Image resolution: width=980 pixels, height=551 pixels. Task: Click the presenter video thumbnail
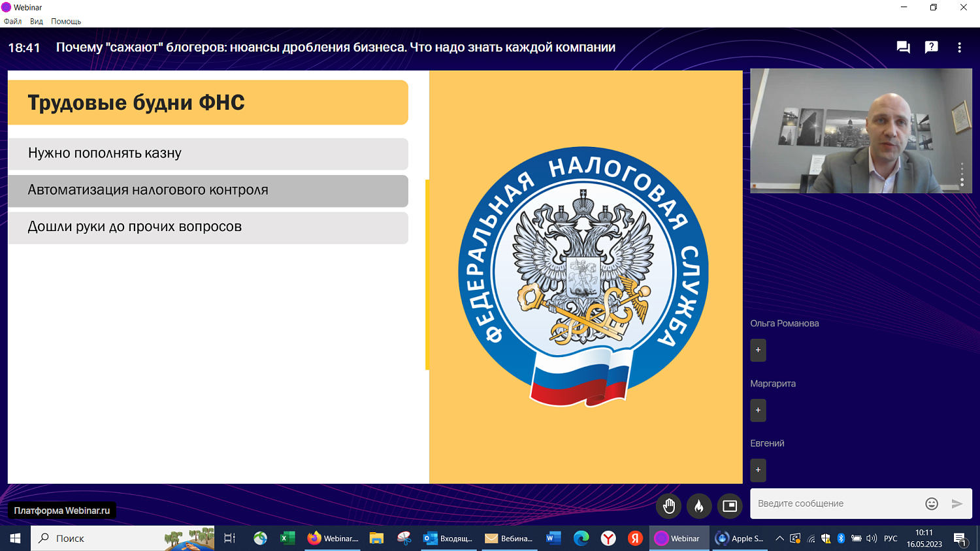pos(861,131)
